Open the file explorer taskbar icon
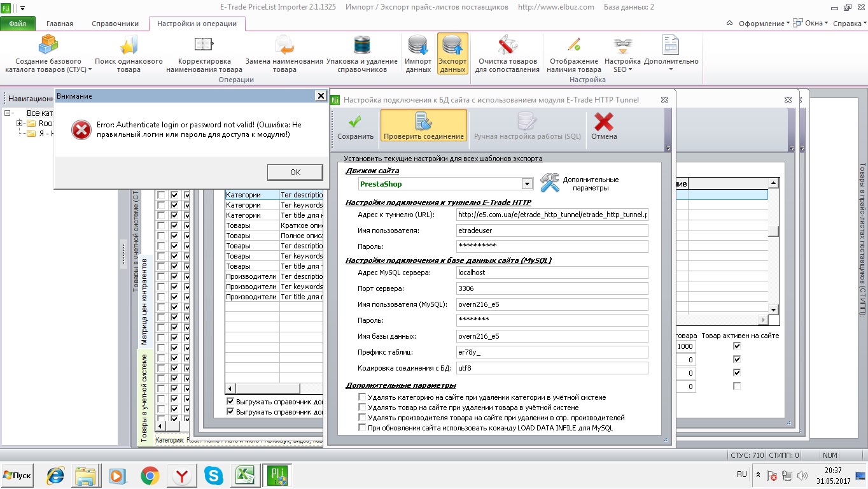868x489 pixels. (x=85, y=475)
